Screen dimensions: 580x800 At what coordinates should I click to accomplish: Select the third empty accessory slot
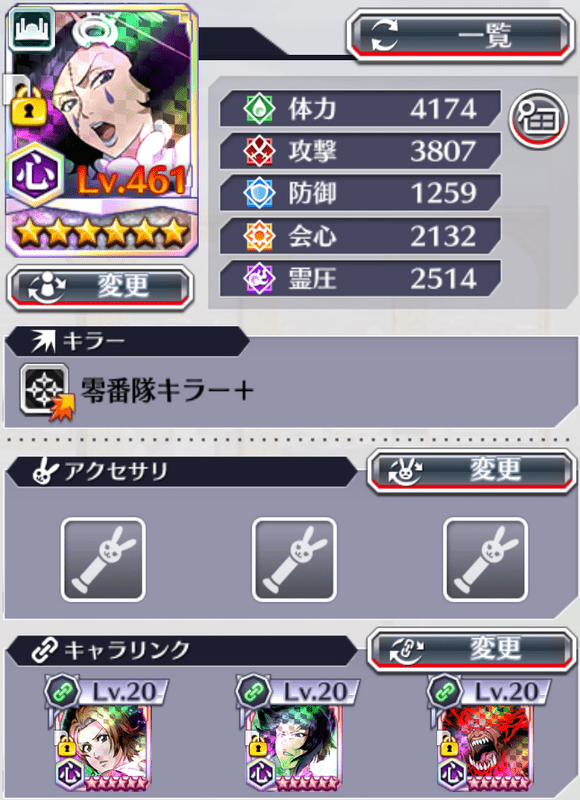[486, 560]
